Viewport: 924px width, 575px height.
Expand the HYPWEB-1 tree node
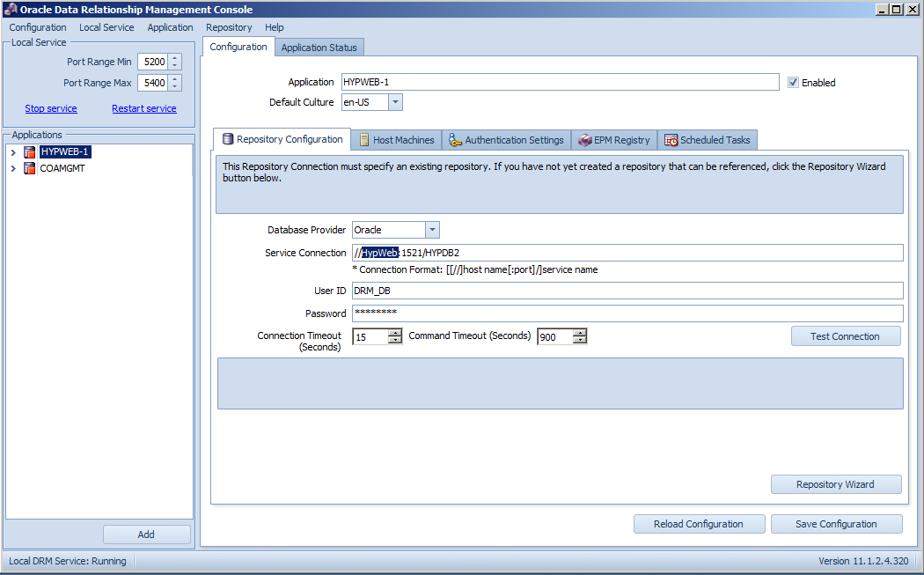pos(13,152)
